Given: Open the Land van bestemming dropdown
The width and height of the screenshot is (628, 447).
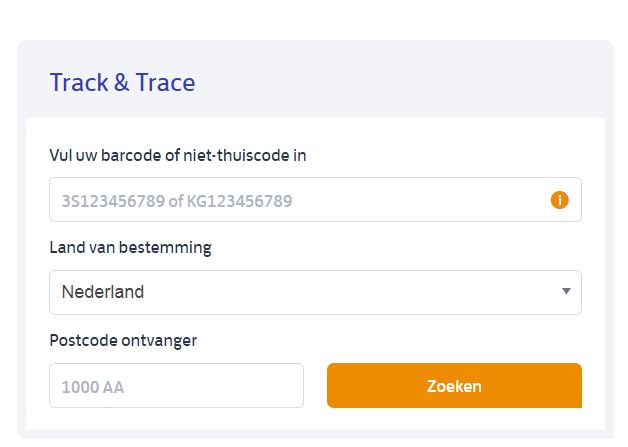Looking at the screenshot, I should (x=315, y=292).
